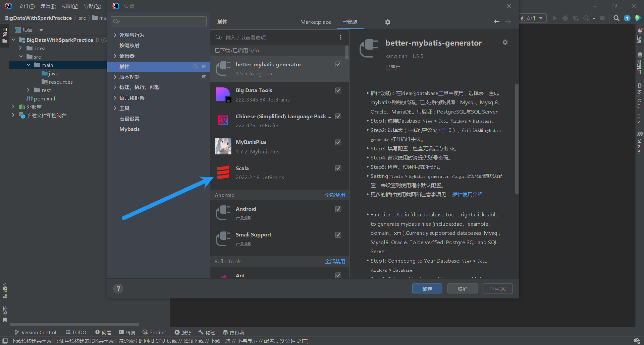Click the Run button in the toolbar
Viewport: 644px width, 345px height.
554,18
